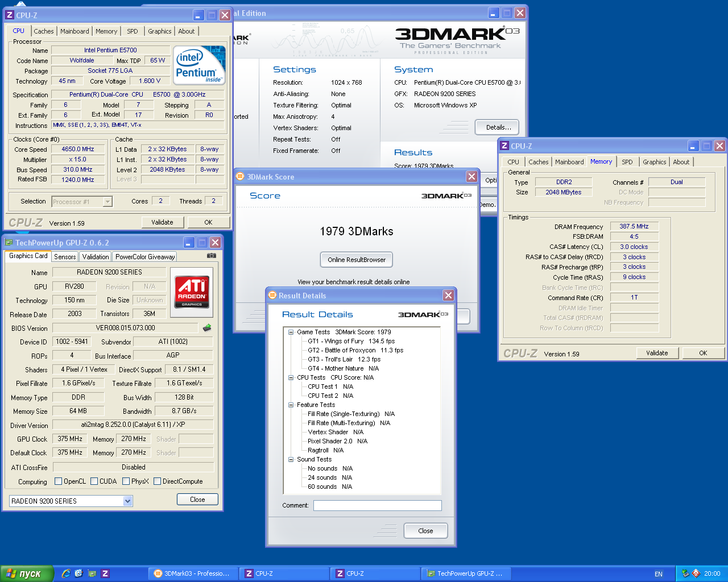Close the Result Details window
Image resolution: width=728 pixels, height=582 pixels.
click(x=449, y=296)
